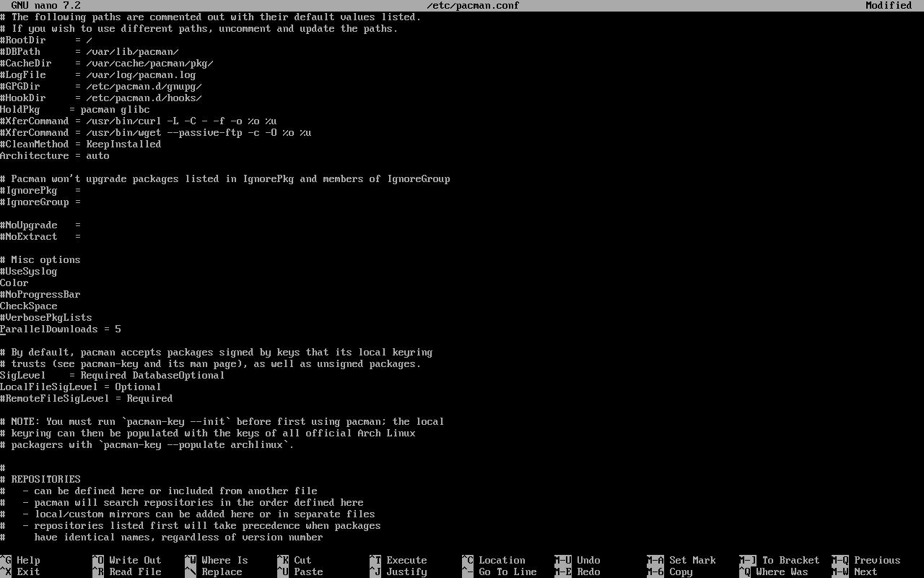Click the #IgnoreGroup line
This screenshot has width=924, height=578.
(40, 202)
